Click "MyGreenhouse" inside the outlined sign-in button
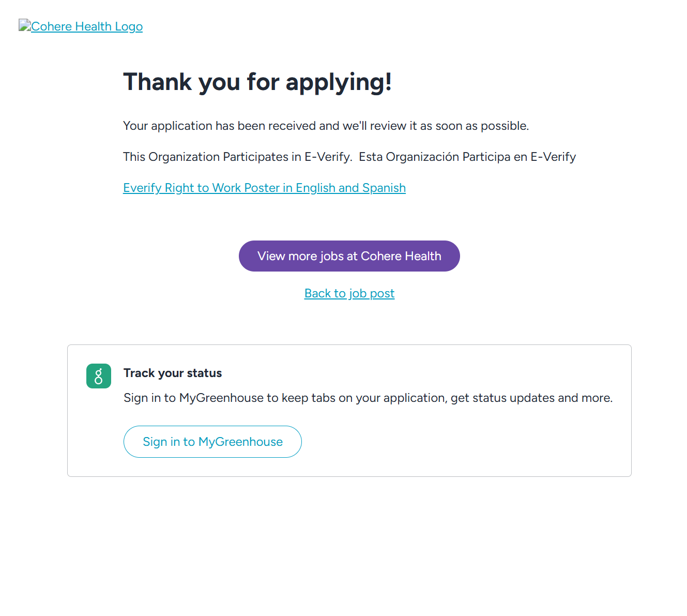Screen dimensions: 687x616 (x=240, y=442)
